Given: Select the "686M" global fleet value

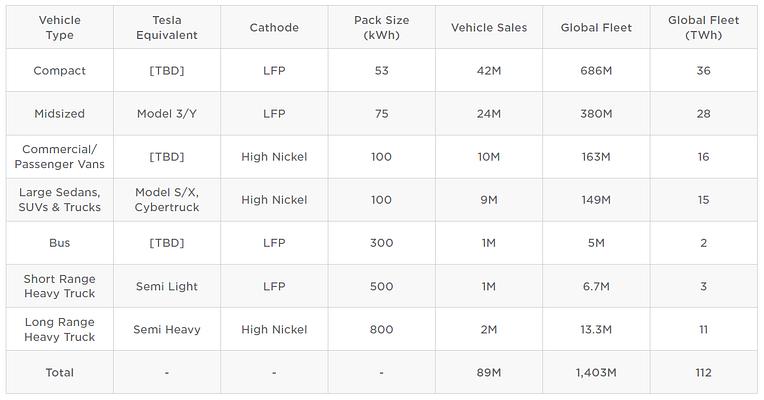Looking at the screenshot, I should (596, 71).
